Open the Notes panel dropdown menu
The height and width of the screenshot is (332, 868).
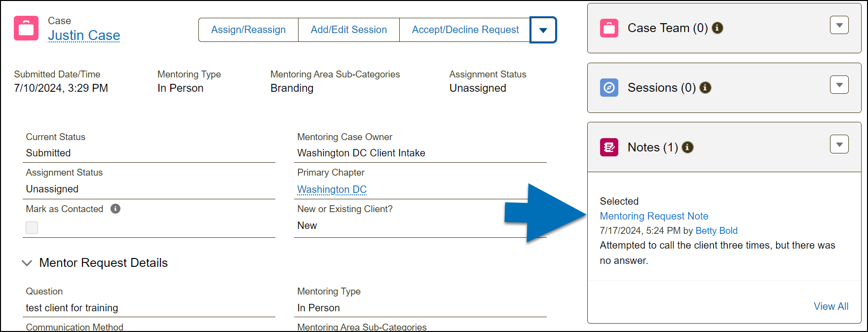pyautogui.click(x=839, y=144)
